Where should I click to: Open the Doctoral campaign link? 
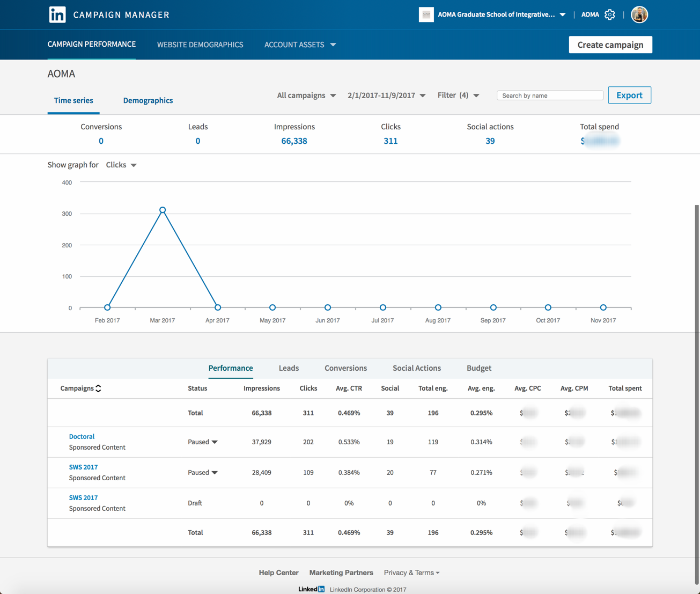click(x=82, y=437)
